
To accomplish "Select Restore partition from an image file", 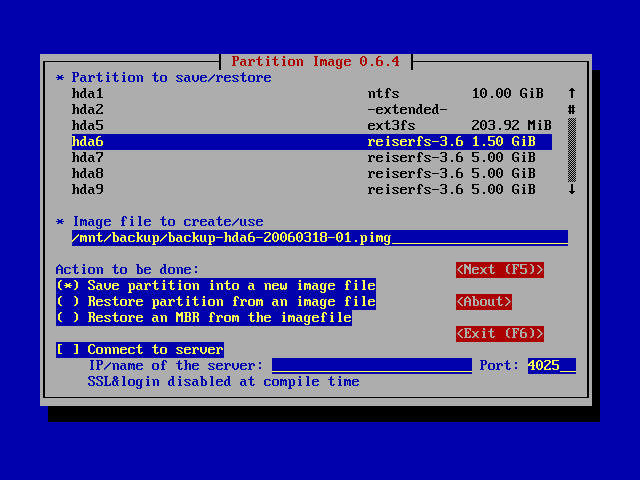I will point(216,302).
